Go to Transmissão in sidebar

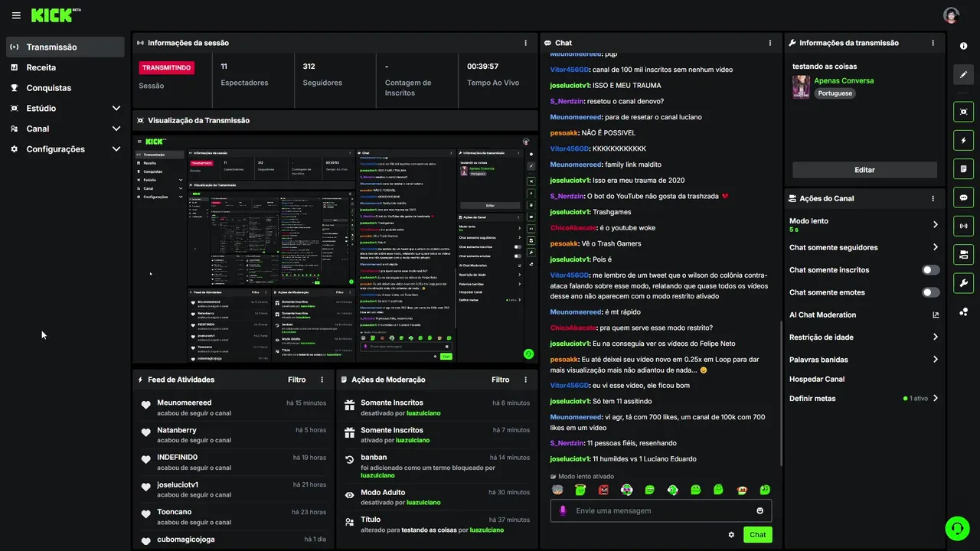click(65, 47)
